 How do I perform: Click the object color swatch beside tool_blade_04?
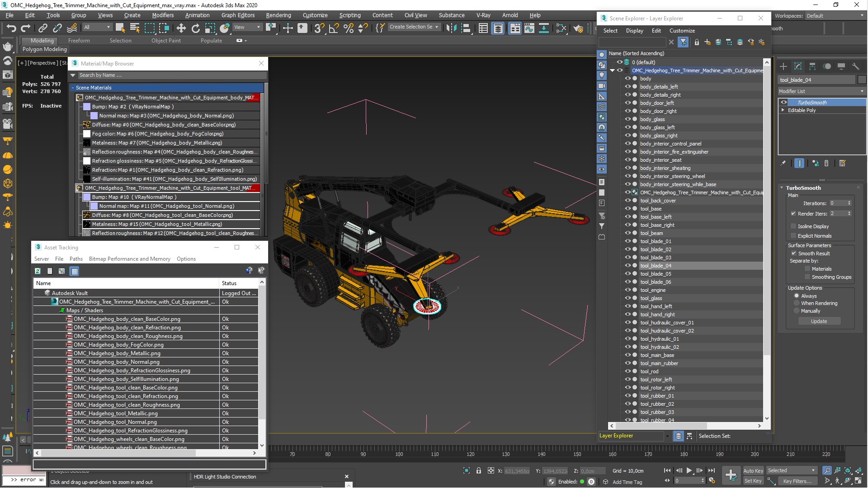[x=862, y=80]
